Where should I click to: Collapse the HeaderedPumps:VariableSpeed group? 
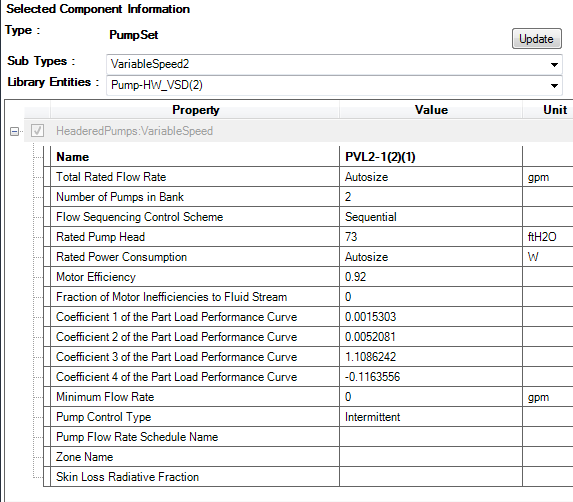(15, 132)
